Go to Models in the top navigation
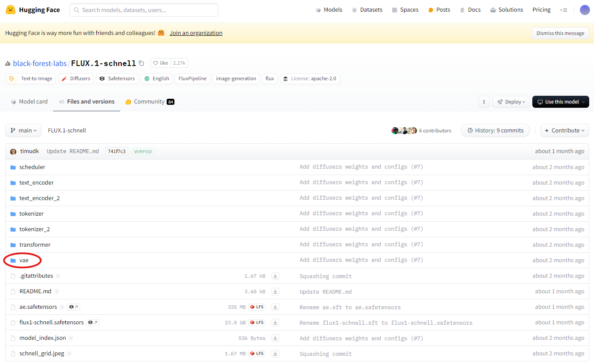The width and height of the screenshot is (594, 364). (x=329, y=10)
